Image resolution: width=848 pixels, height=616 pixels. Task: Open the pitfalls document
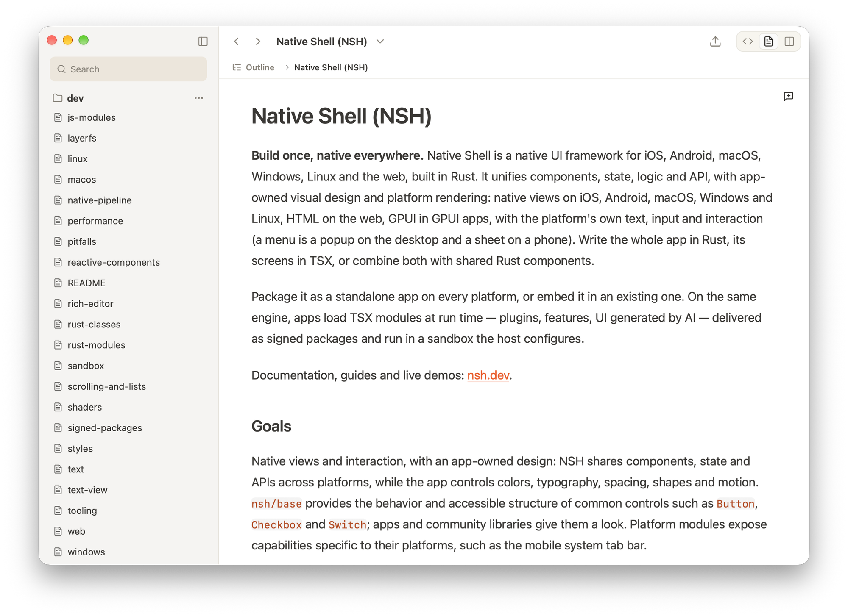point(128,241)
